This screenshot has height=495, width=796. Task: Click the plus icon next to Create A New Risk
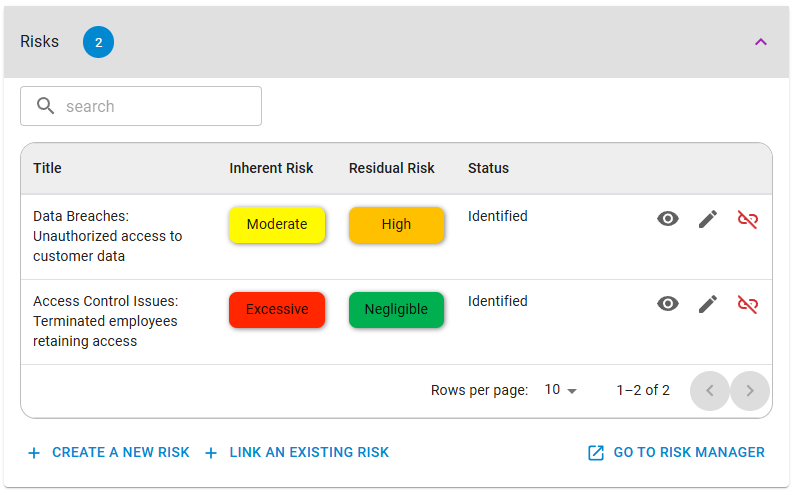tap(34, 453)
